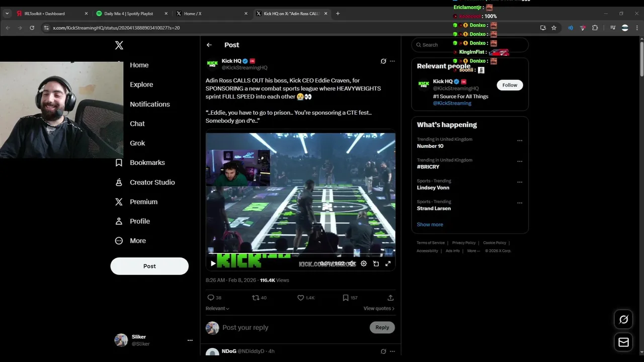Open Grok icon on NDoG reply
Image resolution: width=644 pixels, height=362 pixels.
(x=383, y=351)
